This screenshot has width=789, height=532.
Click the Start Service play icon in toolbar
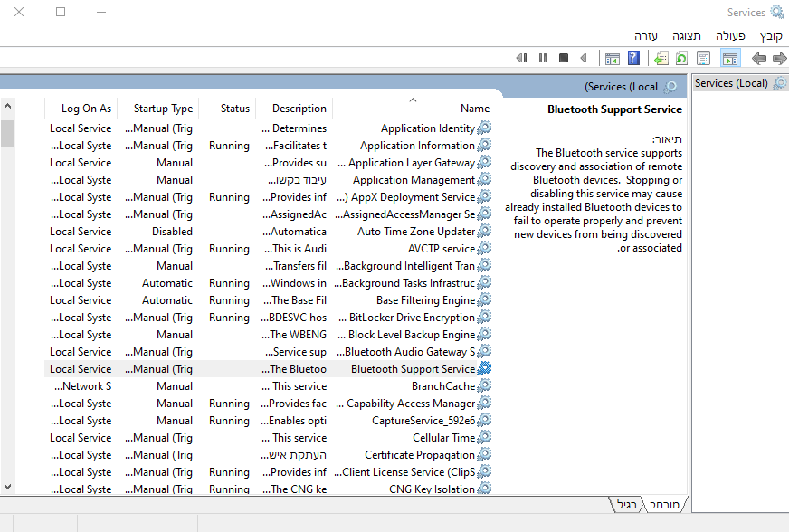pos(584,59)
